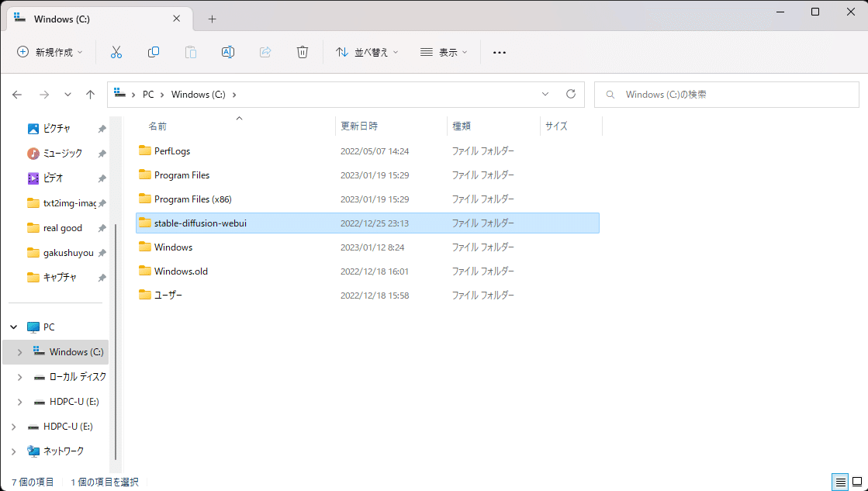Open a new tab with the plus button

(x=212, y=19)
